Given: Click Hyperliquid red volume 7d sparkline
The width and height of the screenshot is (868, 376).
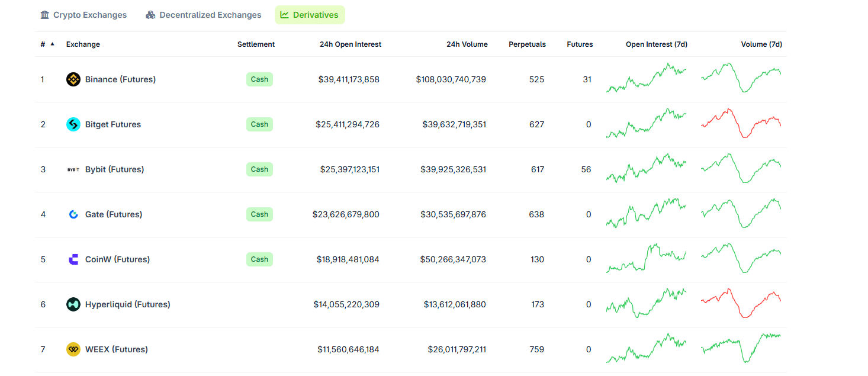Looking at the screenshot, I should 741,303.
